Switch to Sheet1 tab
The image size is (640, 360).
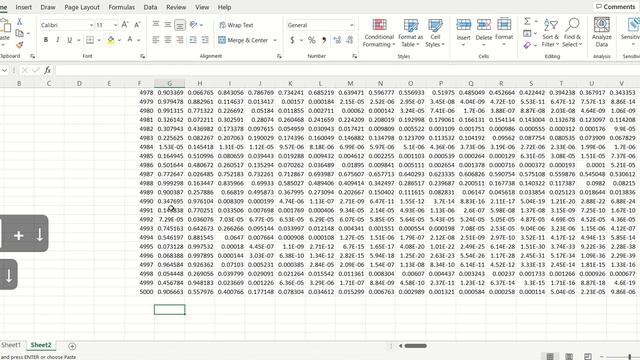[x=11, y=345]
